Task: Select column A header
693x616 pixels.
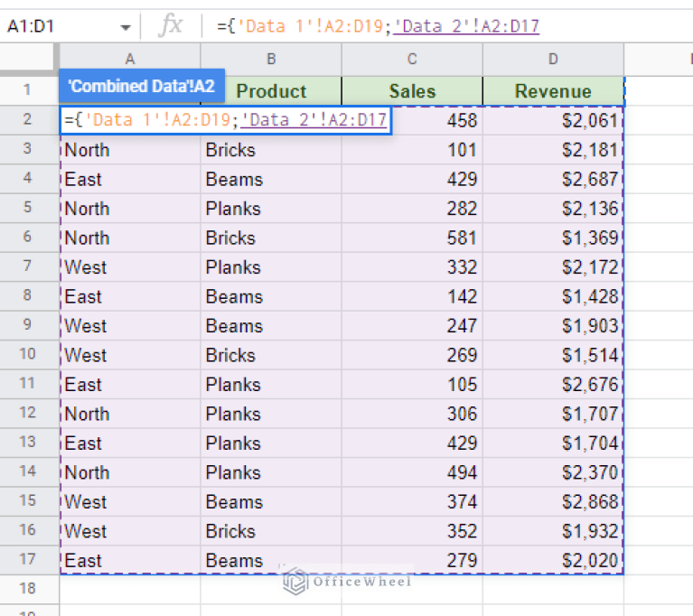Action: pos(130,59)
